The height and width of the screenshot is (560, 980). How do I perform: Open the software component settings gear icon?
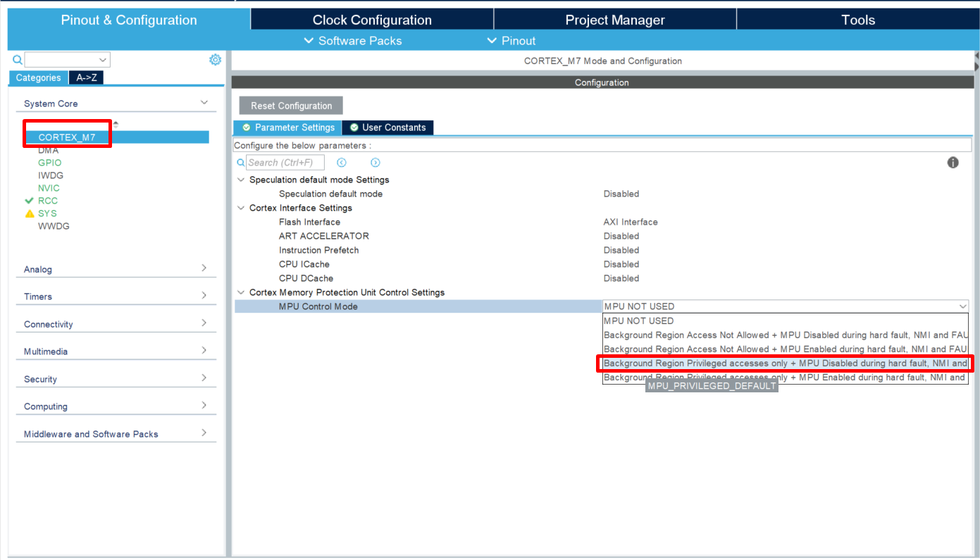point(215,59)
